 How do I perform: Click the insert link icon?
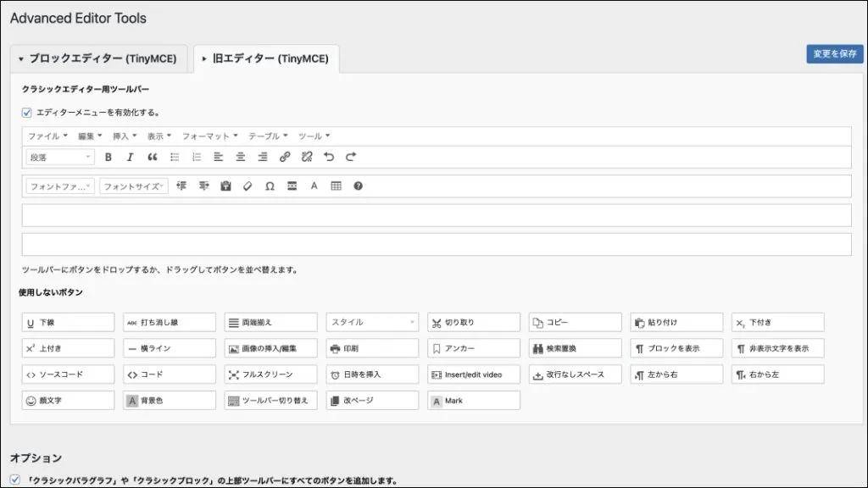285,157
